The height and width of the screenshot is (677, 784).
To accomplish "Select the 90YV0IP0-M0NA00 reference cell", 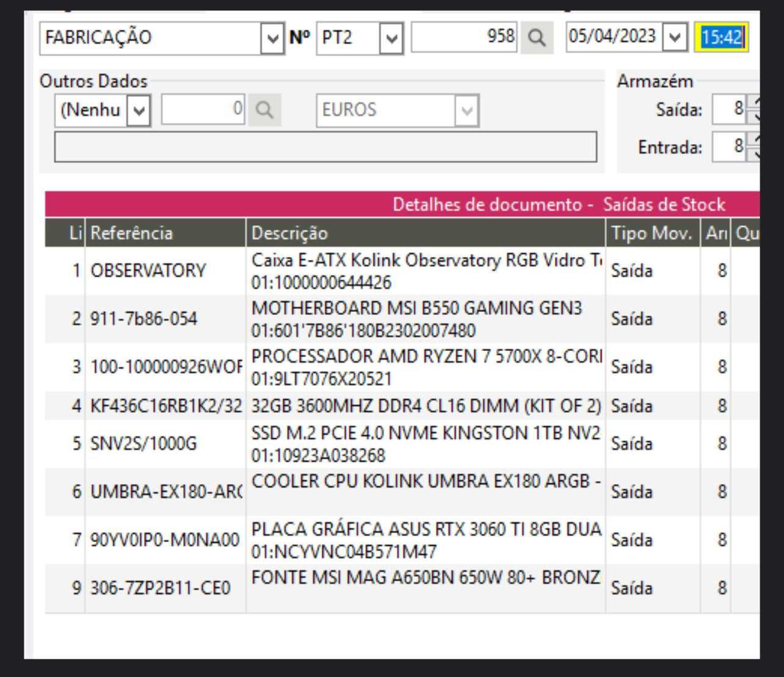I will tap(165, 540).
